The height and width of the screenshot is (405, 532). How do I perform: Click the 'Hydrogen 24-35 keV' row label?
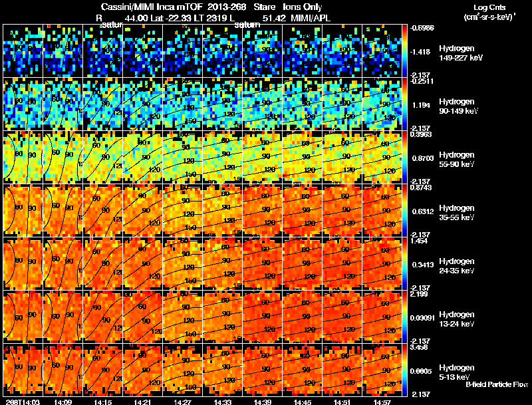click(x=457, y=266)
